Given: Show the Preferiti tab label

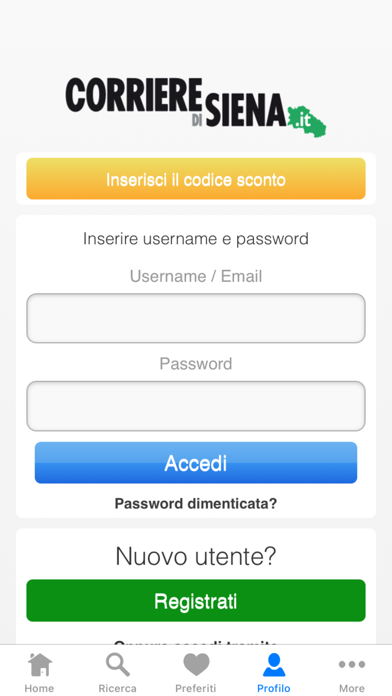Looking at the screenshot, I should click(x=196, y=688).
